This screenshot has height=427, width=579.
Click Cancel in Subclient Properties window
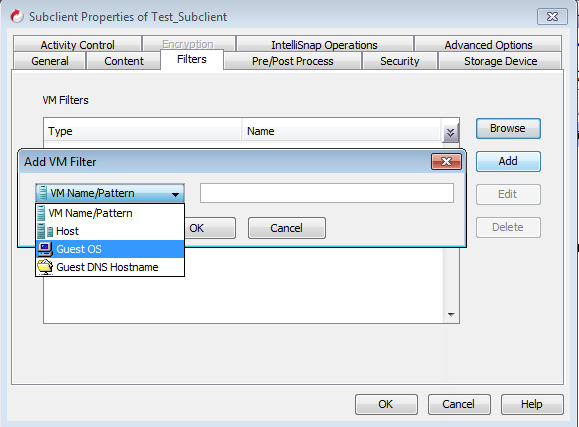pos(459,404)
